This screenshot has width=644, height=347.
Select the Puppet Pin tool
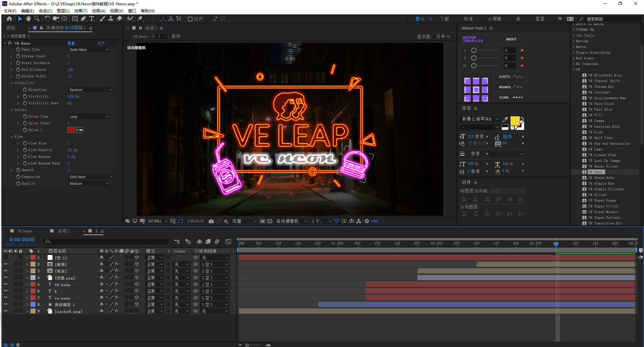pyautogui.click(x=140, y=19)
